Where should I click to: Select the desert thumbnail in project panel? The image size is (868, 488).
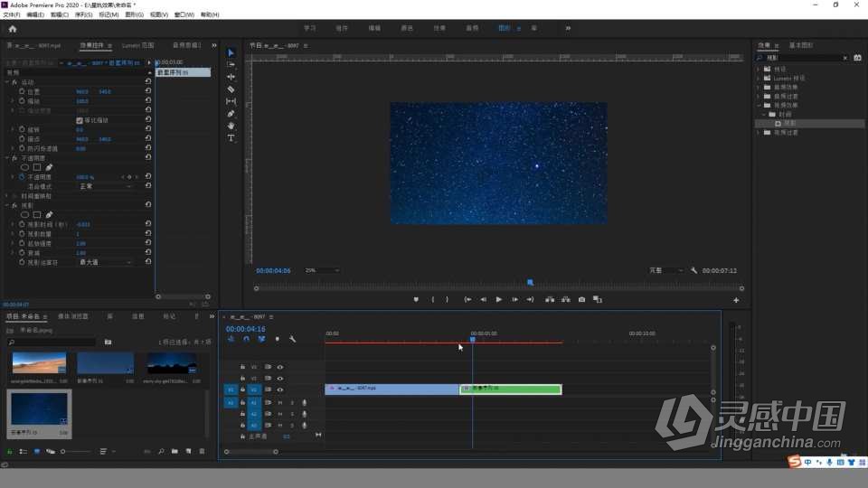39,363
